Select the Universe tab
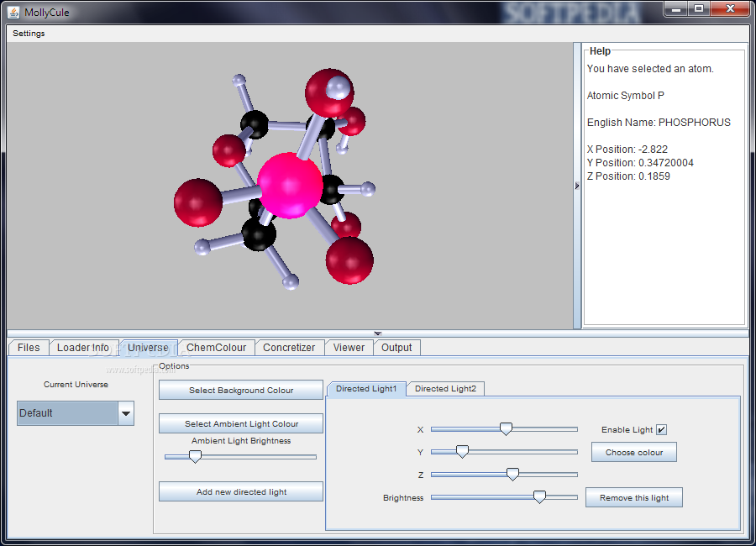 tap(148, 347)
